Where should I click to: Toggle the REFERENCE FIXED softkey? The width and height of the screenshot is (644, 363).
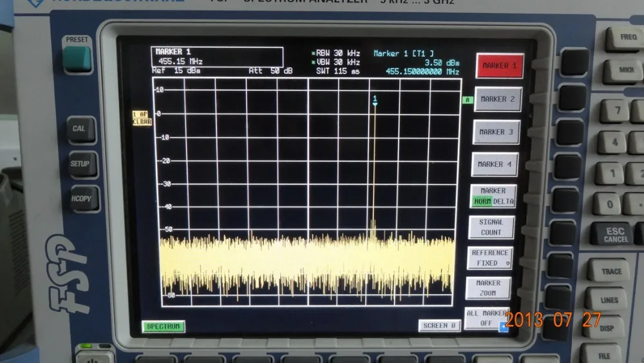coord(489,258)
